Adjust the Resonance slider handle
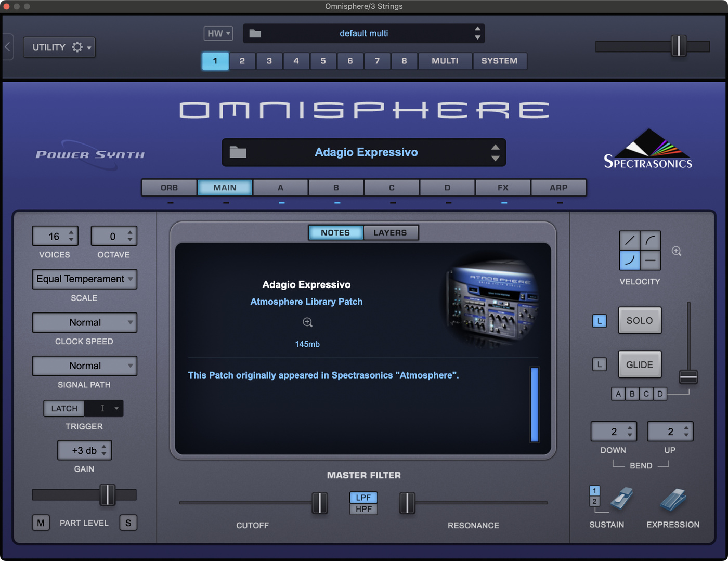Image resolution: width=728 pixels, height=561 pixels. (407, 503)
